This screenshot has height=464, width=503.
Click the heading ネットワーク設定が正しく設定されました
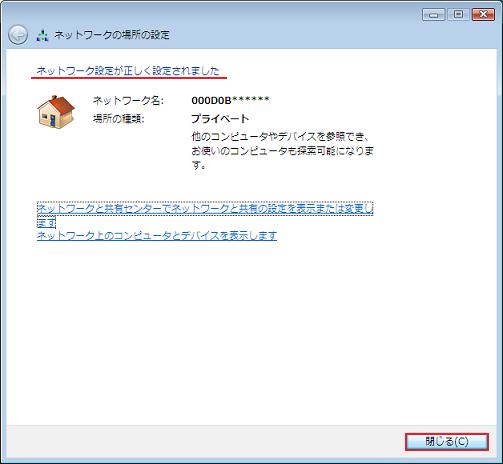128,71
